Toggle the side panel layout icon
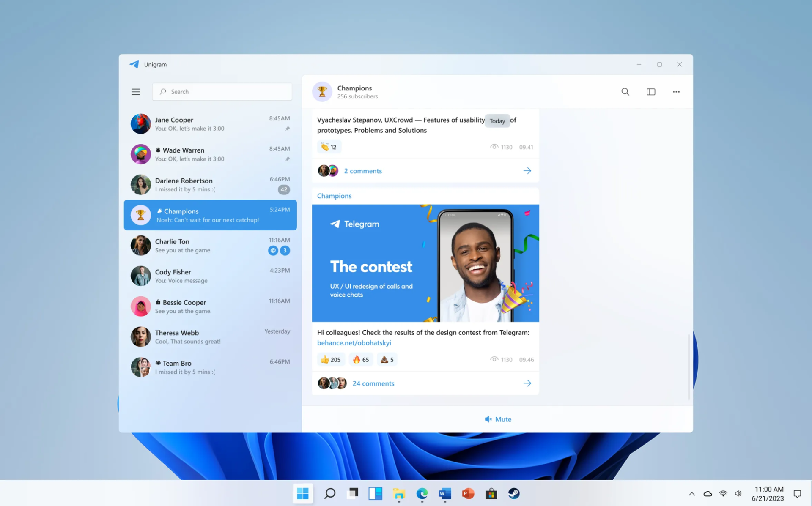The height and width of the screenshot is (506, 812). (650, 92)
